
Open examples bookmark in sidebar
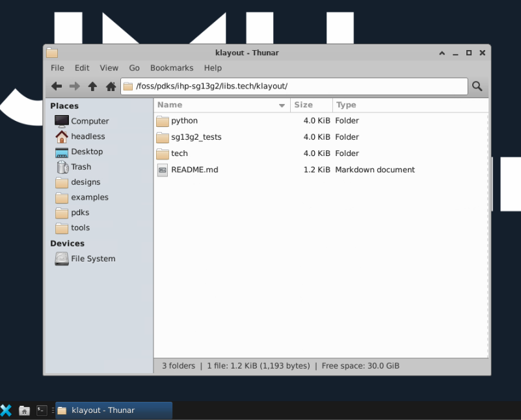point(81,198)
